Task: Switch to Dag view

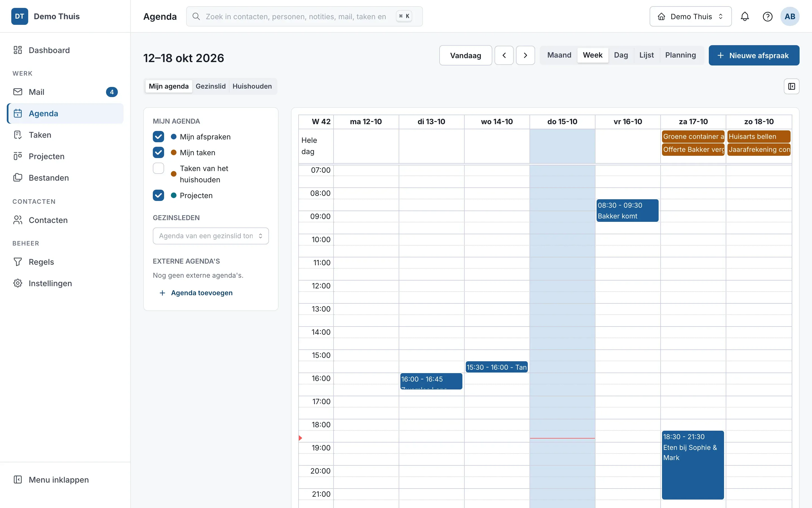Action: point(621,55)
